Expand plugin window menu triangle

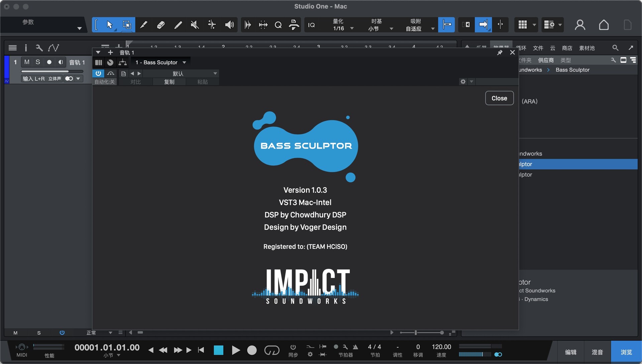pyautogui.click(x=98, y=52)
